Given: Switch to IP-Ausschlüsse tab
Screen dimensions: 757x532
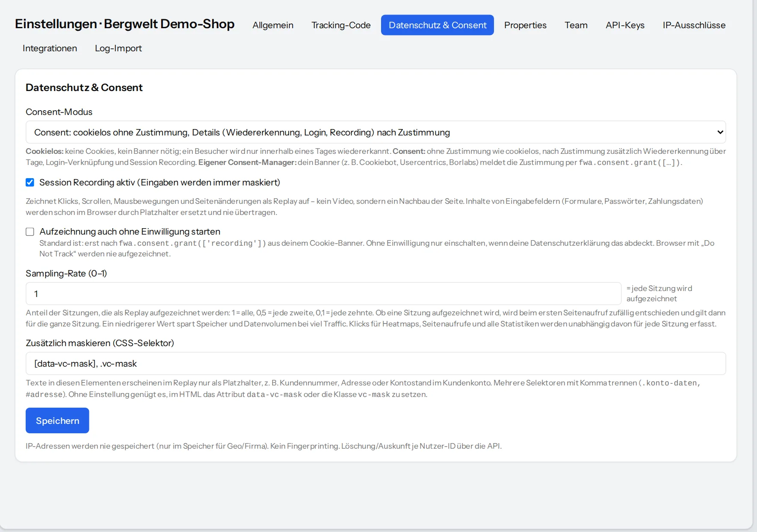Looking at the screenshot, I should [x=694, y=25].
